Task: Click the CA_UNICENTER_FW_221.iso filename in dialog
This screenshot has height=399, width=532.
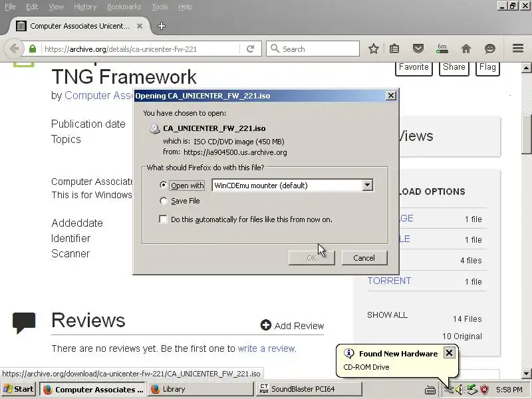Action: [x=214, y=128]
